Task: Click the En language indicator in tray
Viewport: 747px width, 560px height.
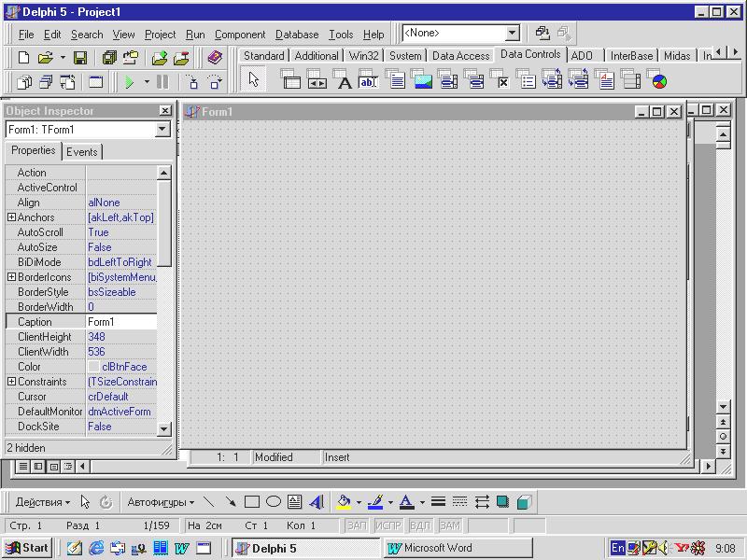Action: point(617,548)
